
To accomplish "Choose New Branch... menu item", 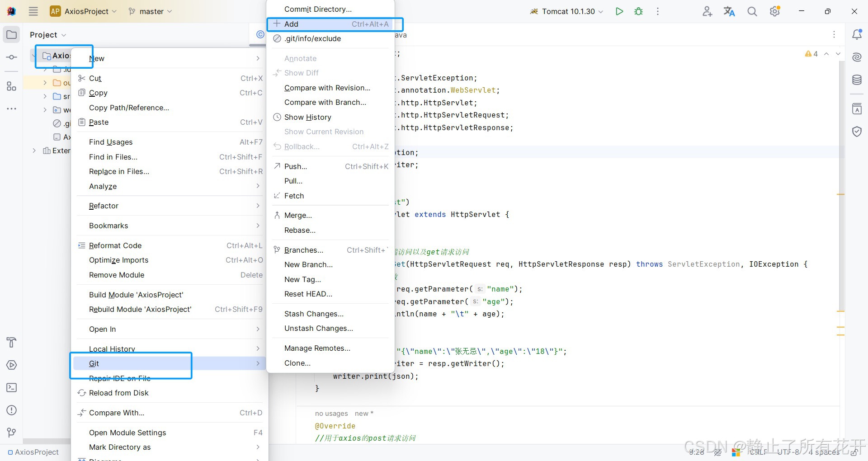I will (x=330, y=264).
